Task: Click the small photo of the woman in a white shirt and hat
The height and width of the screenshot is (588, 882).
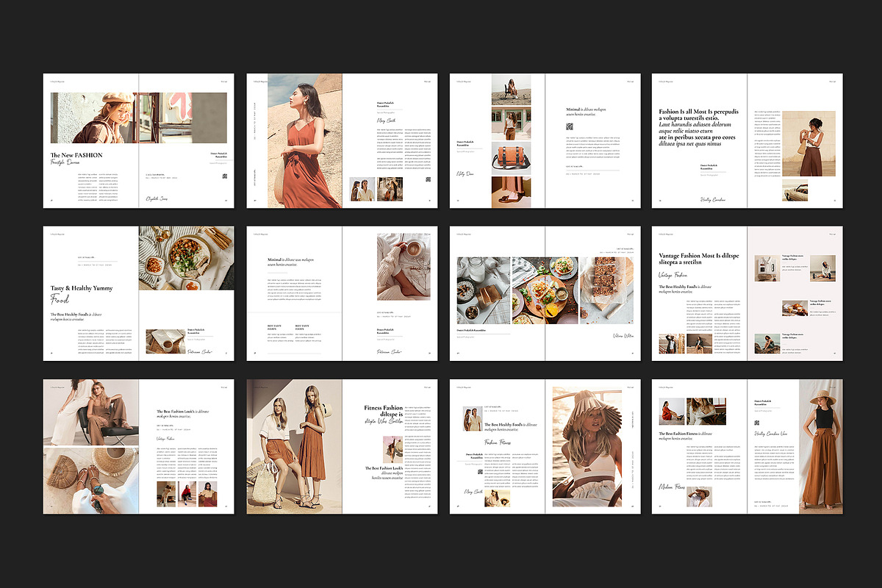Action: pos(700,496)
